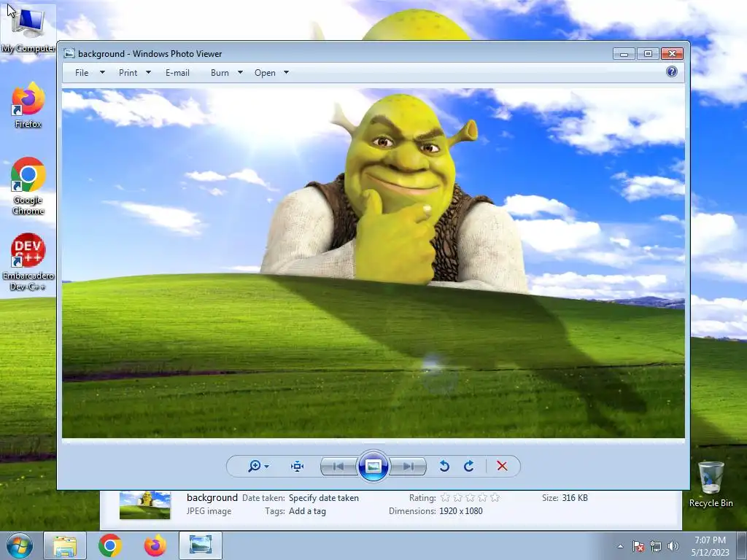Minimize the Windows Photo Viewer window
This screenshot has height=560, width=747.
pyautogui.click(x=624, y=54)
